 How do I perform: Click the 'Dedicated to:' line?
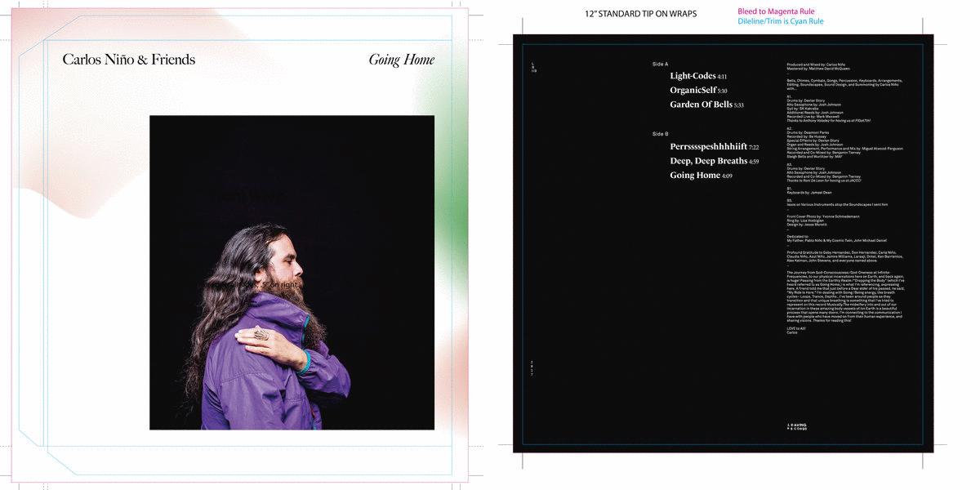click(796, 236)
